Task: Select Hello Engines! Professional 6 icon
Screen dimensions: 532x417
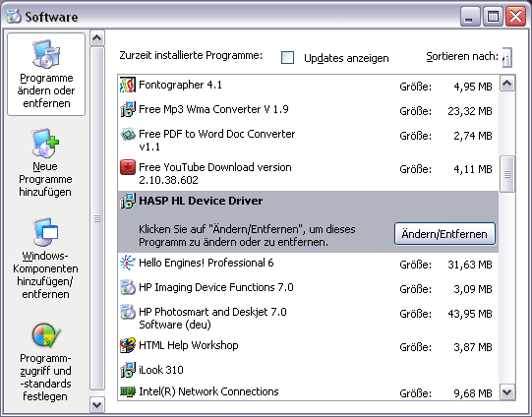Action: click(128, 263)
